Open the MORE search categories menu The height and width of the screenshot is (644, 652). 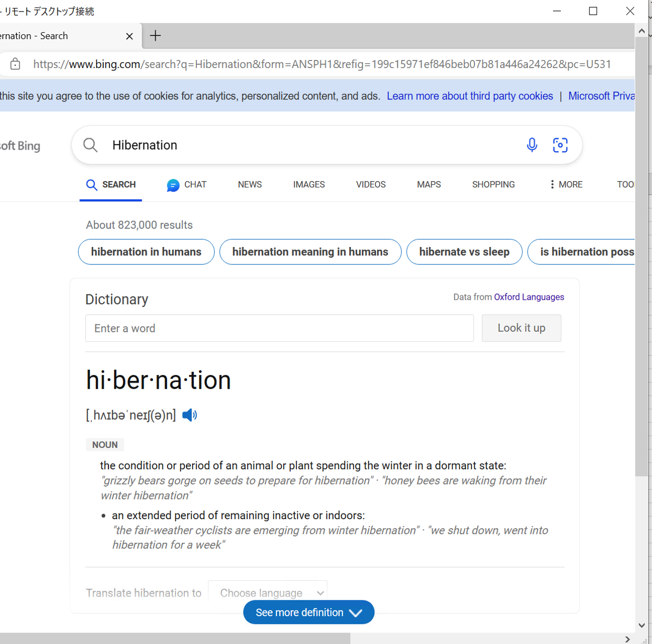pyautogui.click(x=566, y=184)
